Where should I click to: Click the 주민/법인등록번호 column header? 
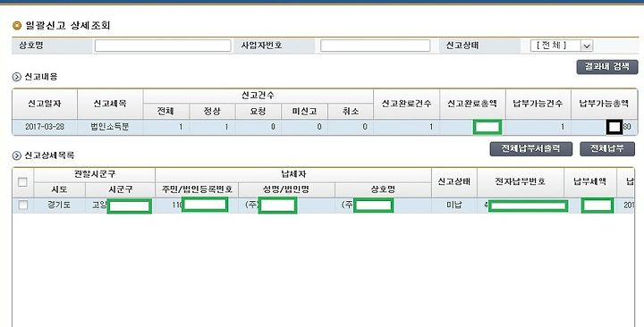(x=197, y=189)
